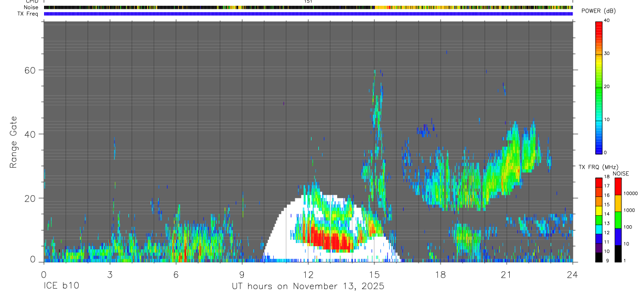Viewport: 644px width, 297px height.
Task: Click the "Range Gate" y-axis label
Action: [x=13, y=142]
